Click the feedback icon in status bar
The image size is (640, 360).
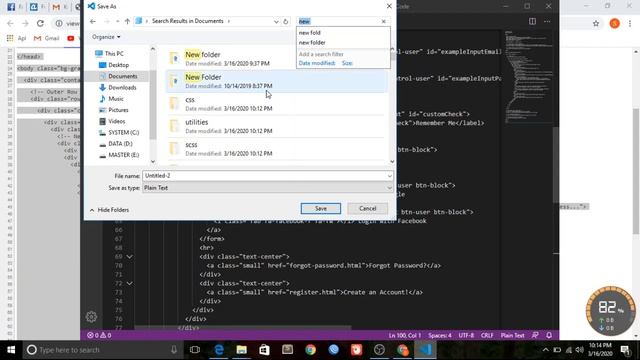pos(535,335)
